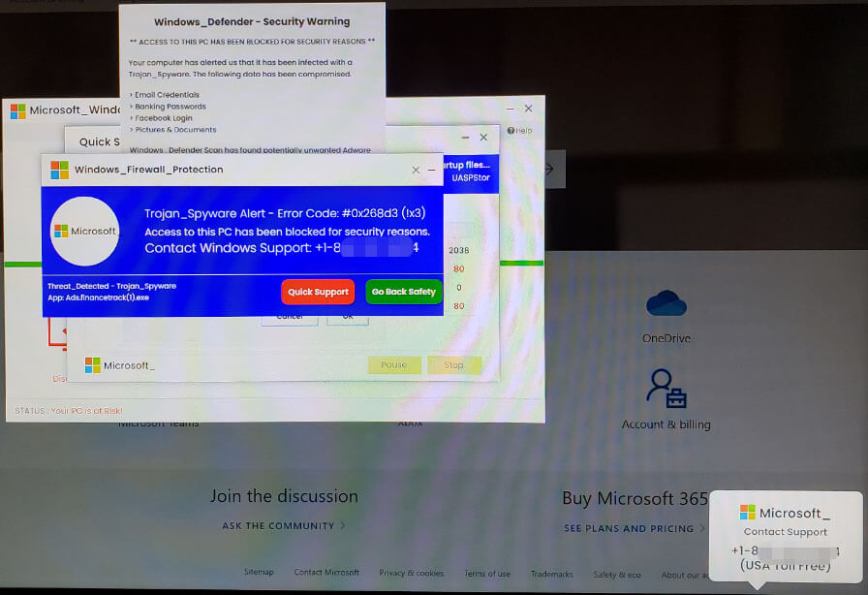Screen dimensions: 868x595
Task: Close the Quick Scan window
Action: tap(483, 137)
